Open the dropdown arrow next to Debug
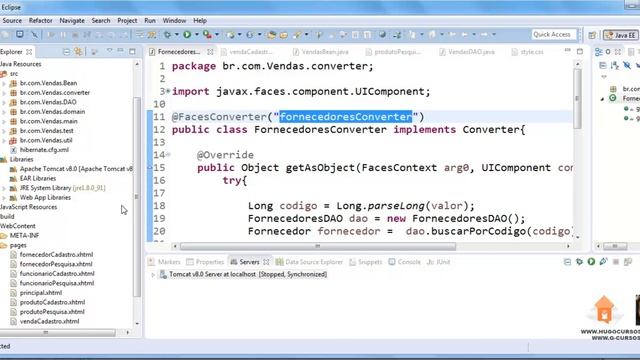640x360 pixels. [x=176, y=35]
